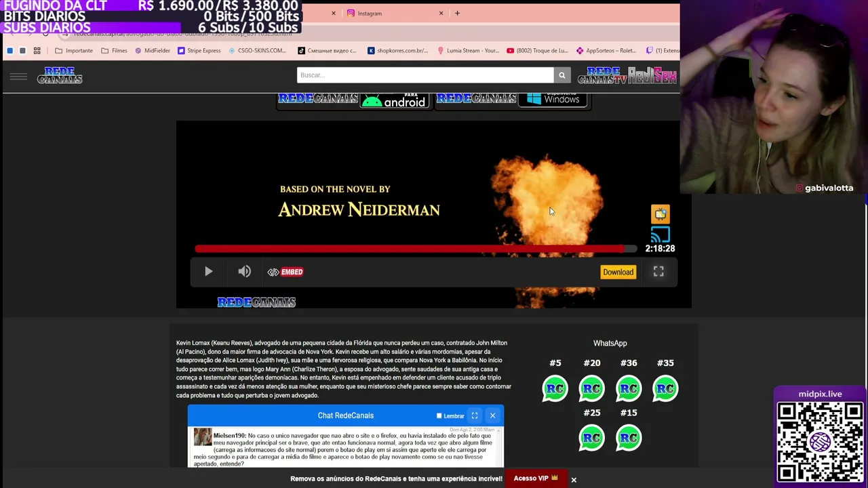Open the RedeCanais Android app banner
The image size is (868, 488).
(x=353, y=100)
